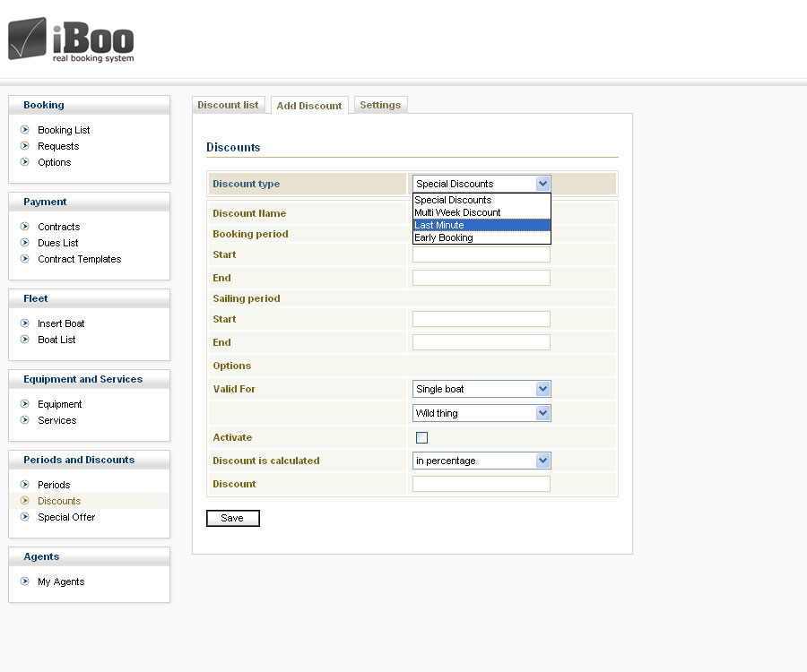
Task: Expand the Wild thing boat dropdown
Action: coord(482,413)
